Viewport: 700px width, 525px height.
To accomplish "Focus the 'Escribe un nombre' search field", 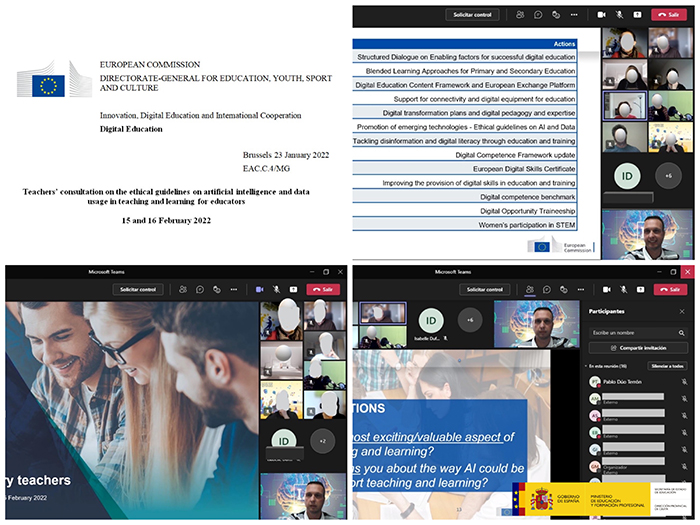I will pyautogui.click(x=638, y=333).
